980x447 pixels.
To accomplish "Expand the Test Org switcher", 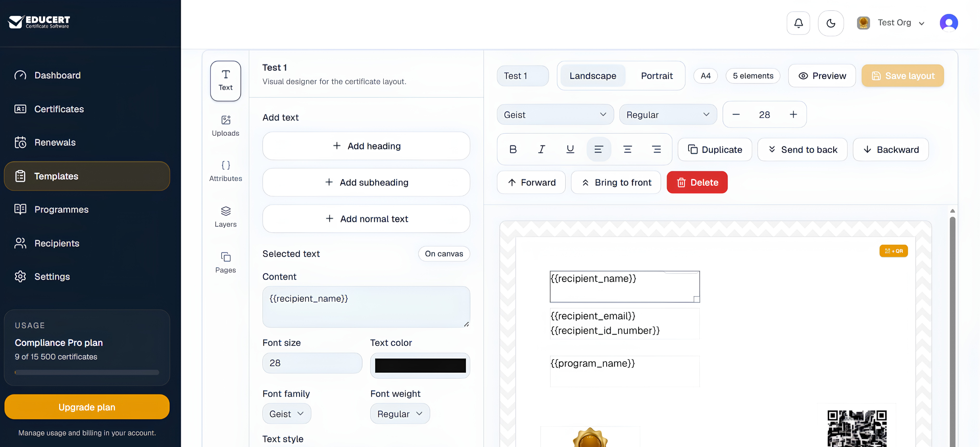I will pos(891,23).
